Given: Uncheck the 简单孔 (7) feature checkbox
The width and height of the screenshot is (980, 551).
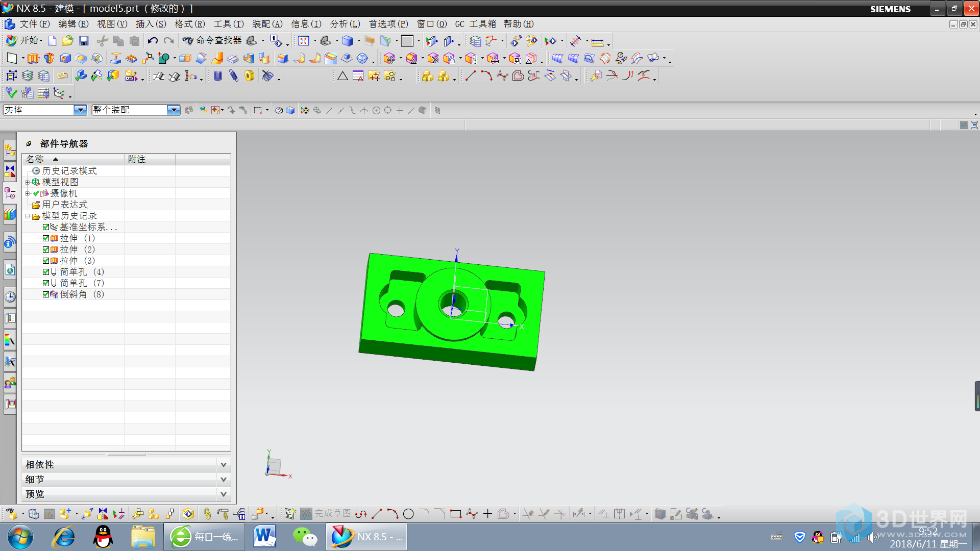Looking at the screenshot, I should coord(46,283).
